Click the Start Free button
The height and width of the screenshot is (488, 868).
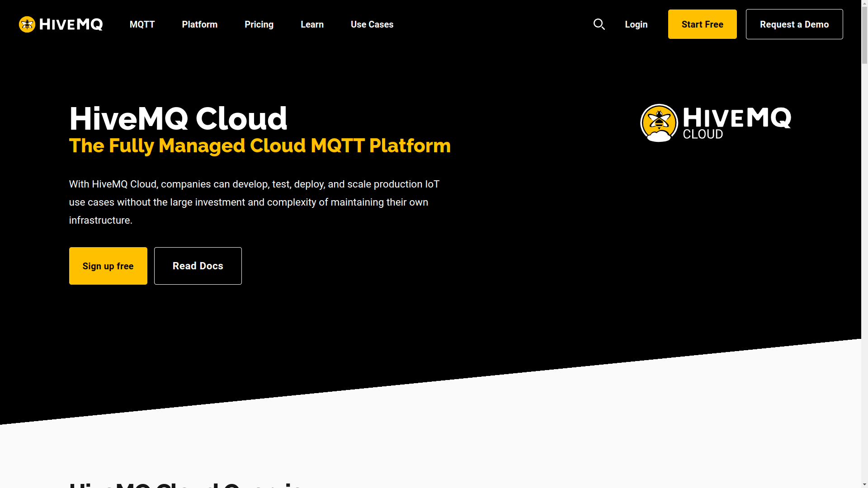[702, 24]
